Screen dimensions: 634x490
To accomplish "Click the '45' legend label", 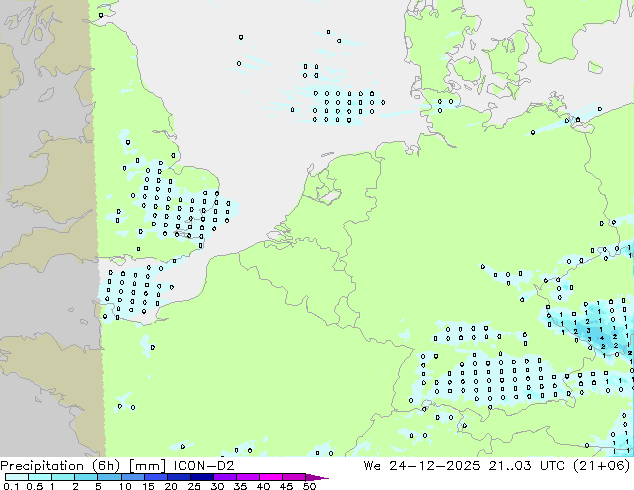I will point(286,486).
